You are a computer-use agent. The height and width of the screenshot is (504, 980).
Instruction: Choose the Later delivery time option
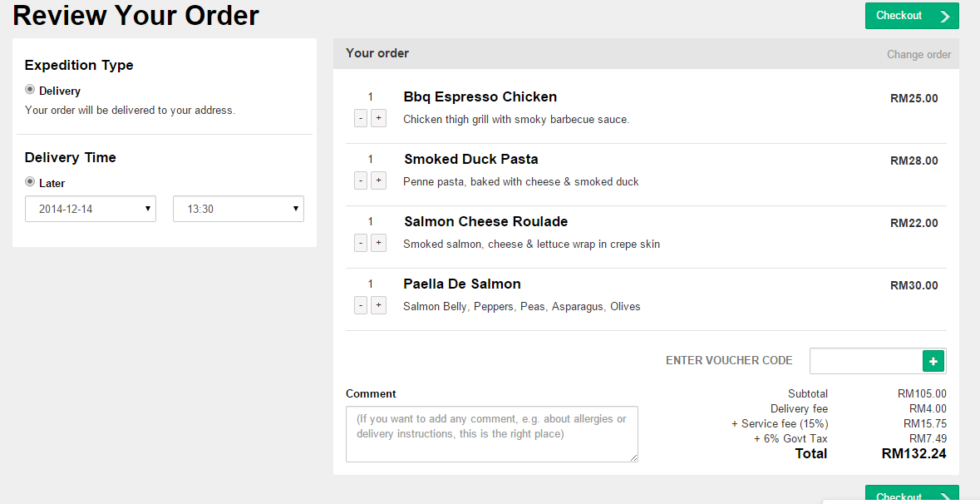pos(30,182)
